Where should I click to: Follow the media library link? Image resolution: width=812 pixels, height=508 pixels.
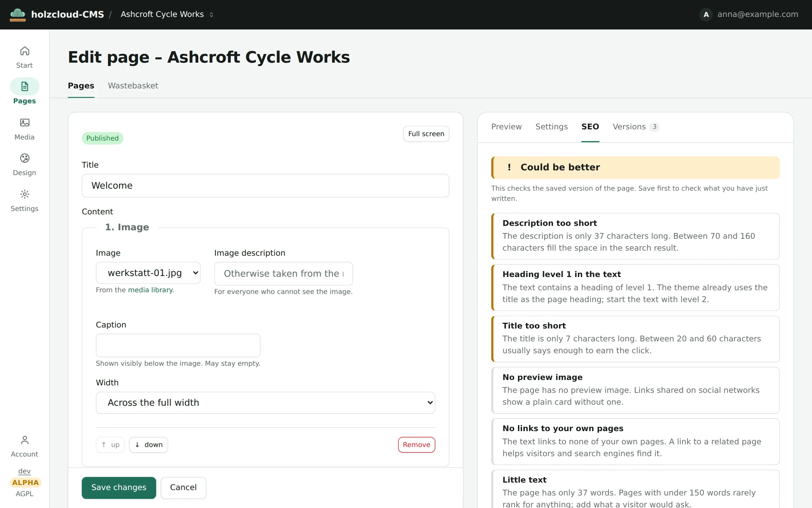pyautogui.click(x=151, y=290)
